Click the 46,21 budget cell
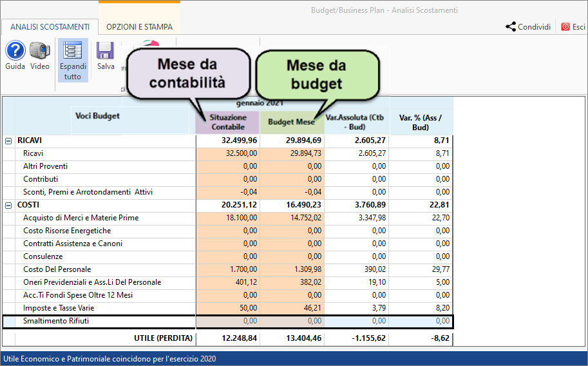Image resolution: width=588 pixels, height=366 pixels. pos(292,308)
